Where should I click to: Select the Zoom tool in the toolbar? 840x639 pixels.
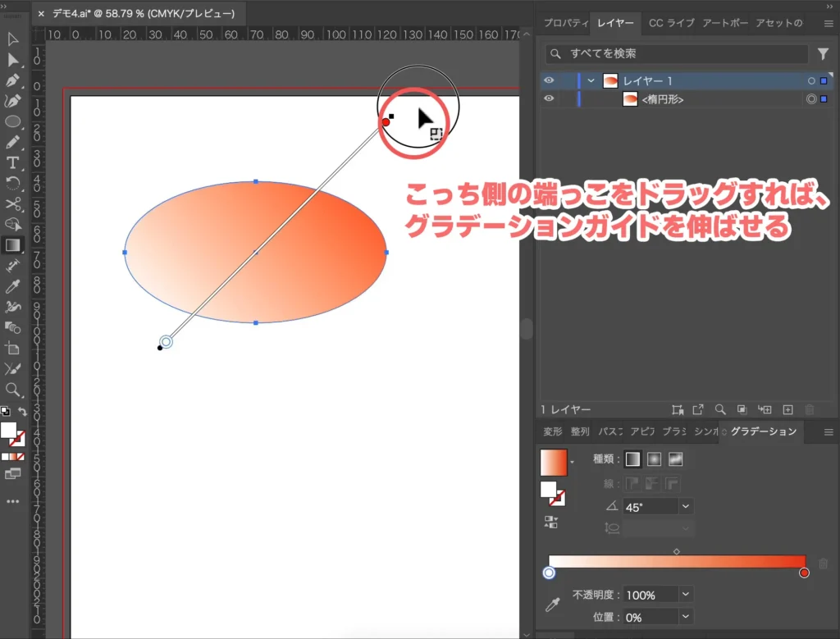[x=12, y=389]
